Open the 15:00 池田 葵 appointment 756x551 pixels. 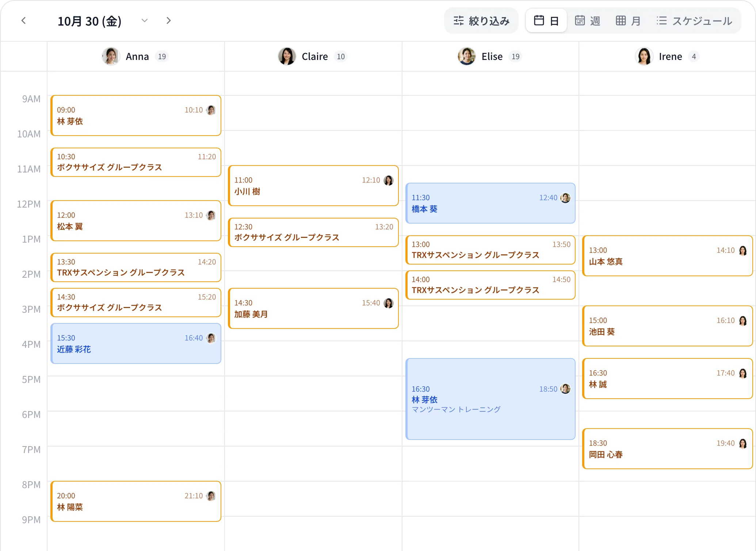point(668,326)
